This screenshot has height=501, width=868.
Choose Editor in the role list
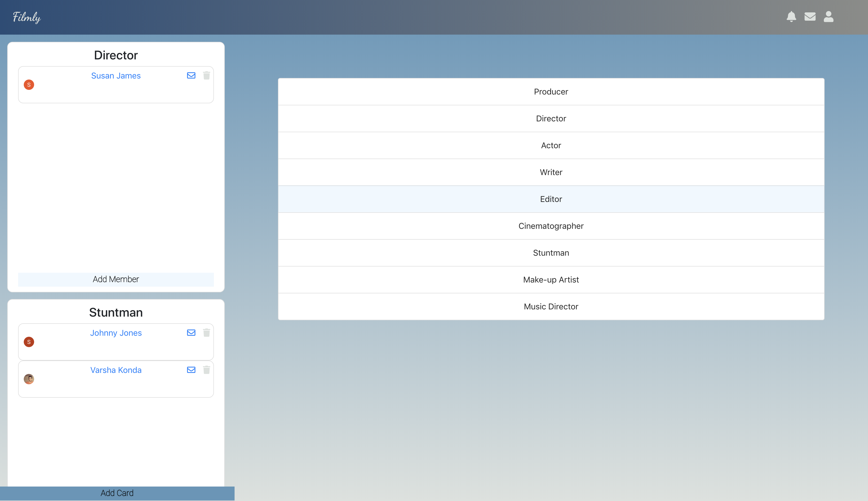tap(551, 199)
